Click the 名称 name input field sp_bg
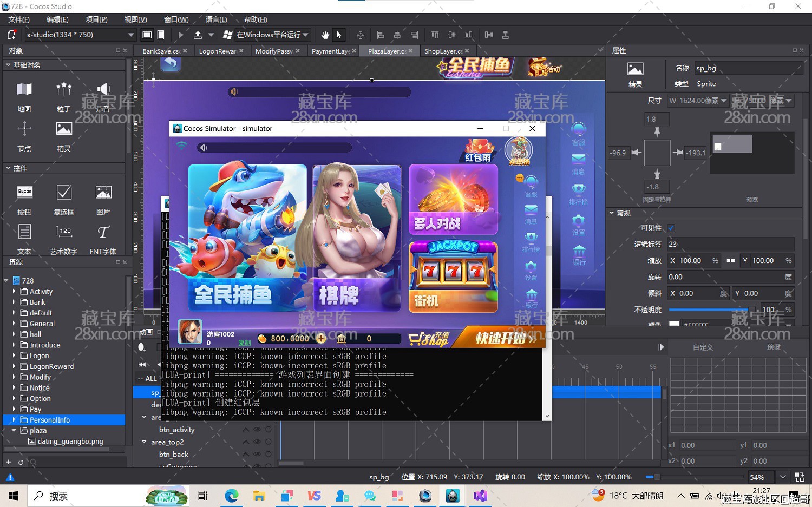812x507 pixels. point(748,68)
